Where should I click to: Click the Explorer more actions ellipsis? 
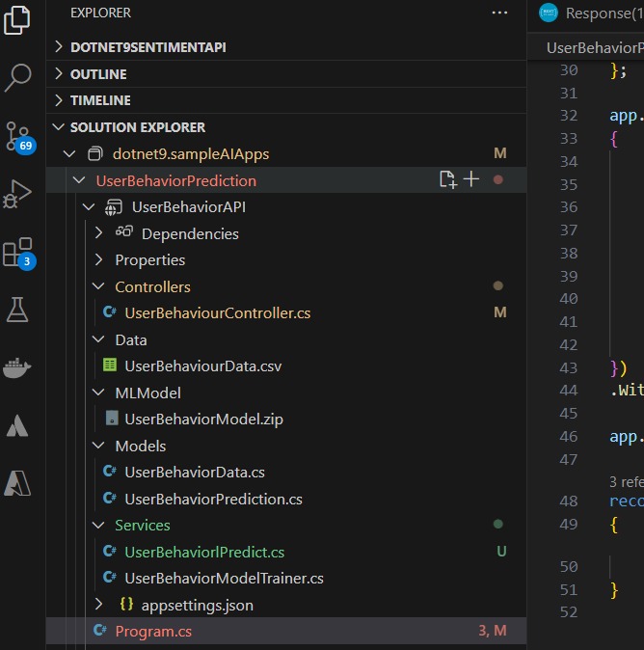coord(499,13)
